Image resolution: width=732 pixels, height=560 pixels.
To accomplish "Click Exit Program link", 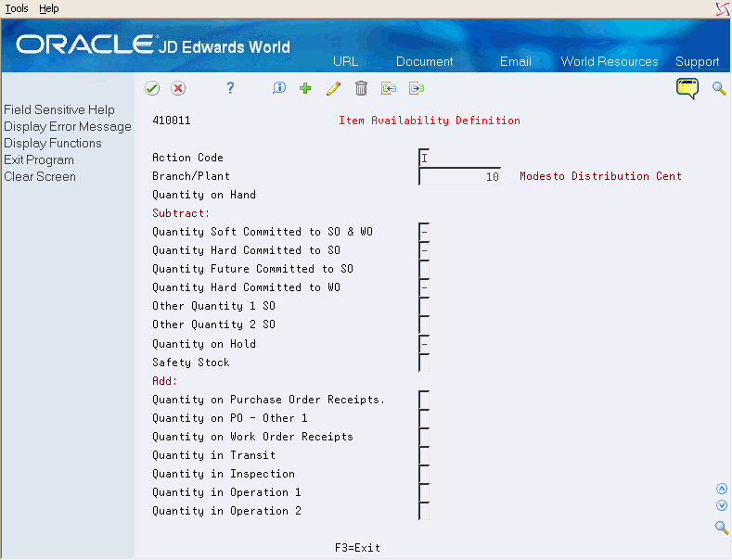I will click(x=39, y=160).
